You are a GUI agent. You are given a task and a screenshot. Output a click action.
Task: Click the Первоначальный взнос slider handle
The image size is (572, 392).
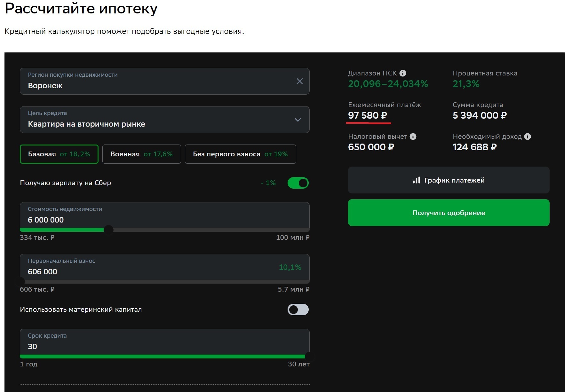pyautogui.click(x=20, y=281)
